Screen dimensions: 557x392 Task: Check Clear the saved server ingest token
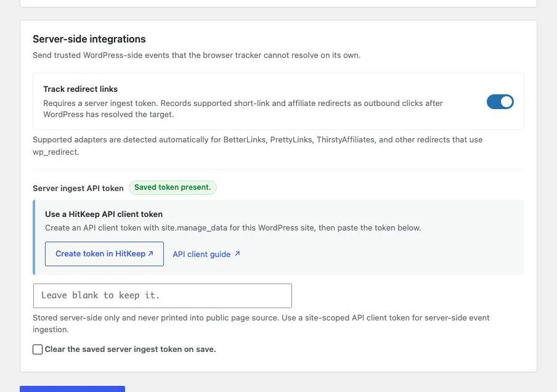38,349
